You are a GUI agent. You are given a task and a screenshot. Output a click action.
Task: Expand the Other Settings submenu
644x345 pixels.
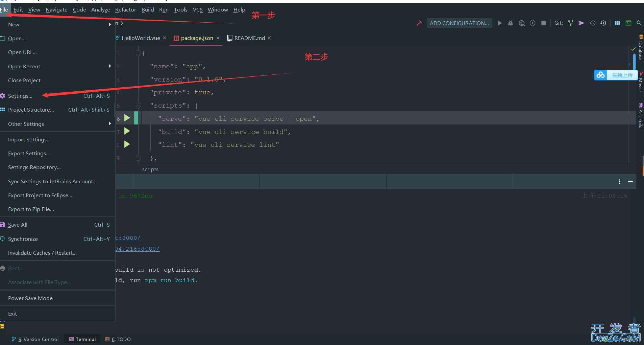tap(57, 124)
